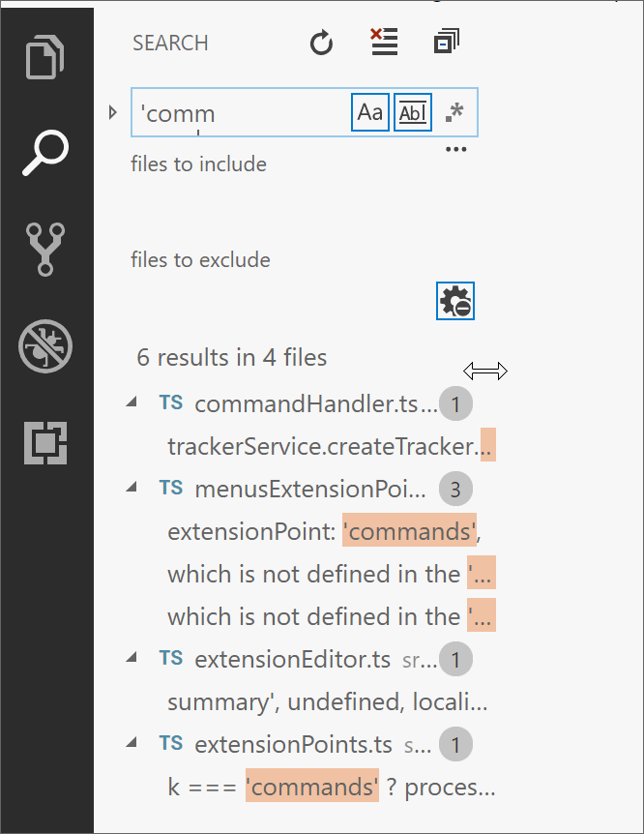The height and width of the screenshot is (834, 644).
Task: Open the Extensions view
Action: pyautogui.click(x=45, y=444)
